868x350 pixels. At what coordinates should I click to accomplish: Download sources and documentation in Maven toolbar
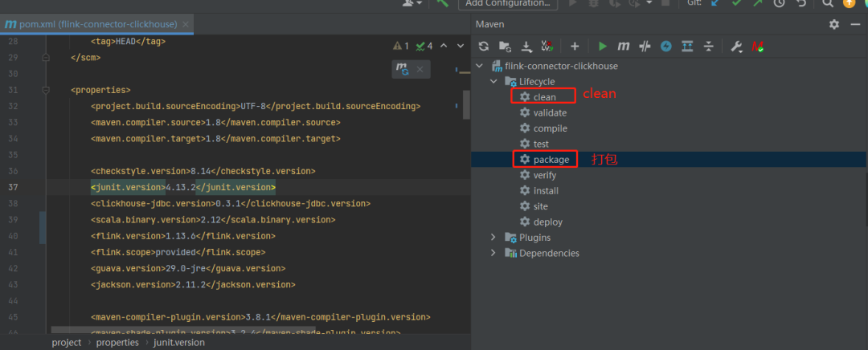527,47
